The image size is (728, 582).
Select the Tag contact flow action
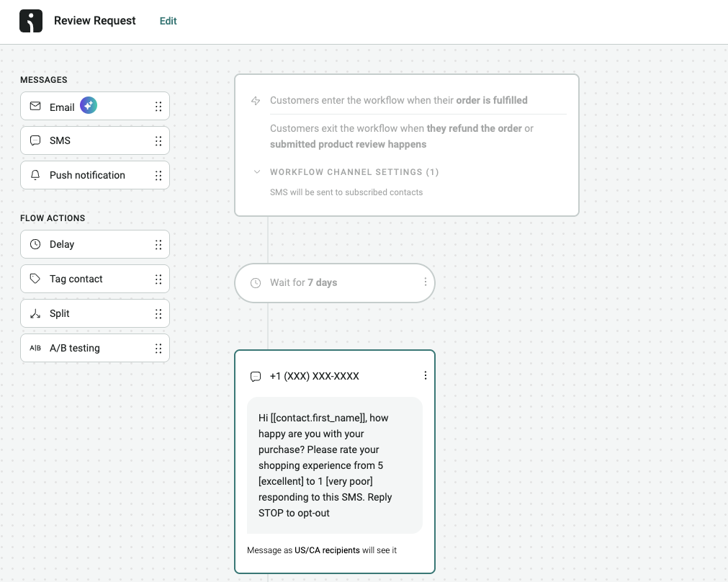(x=95, y=279)
